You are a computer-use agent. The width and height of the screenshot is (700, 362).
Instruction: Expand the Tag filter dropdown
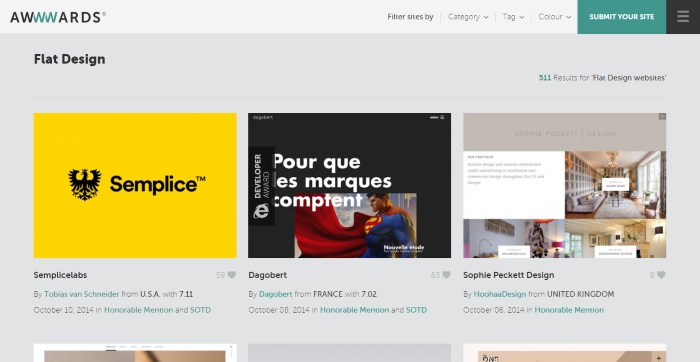click(513, 17)
